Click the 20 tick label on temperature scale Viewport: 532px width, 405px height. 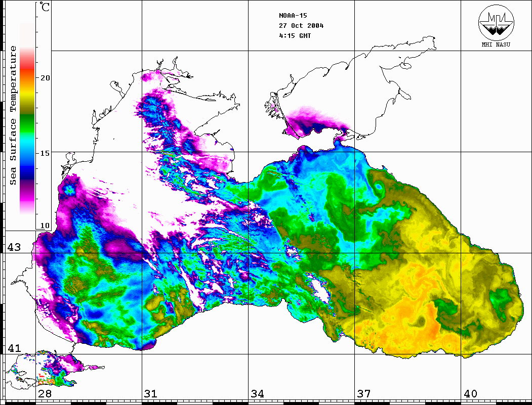[45, 78]
